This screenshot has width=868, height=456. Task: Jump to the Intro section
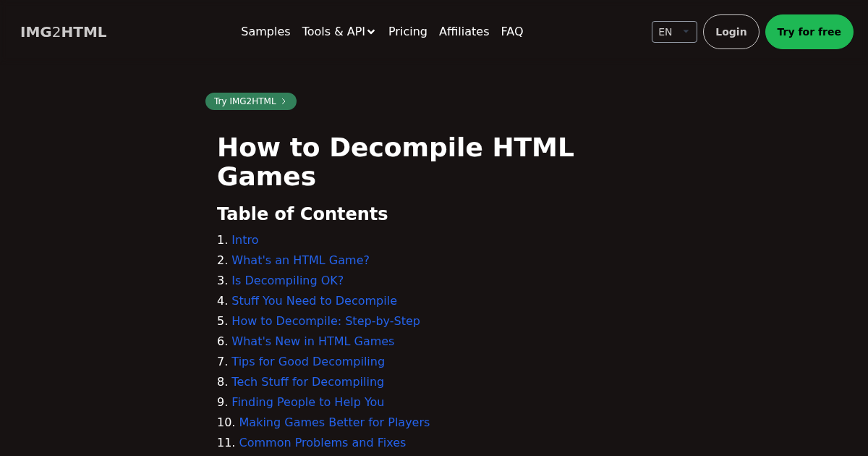[244, 240]
